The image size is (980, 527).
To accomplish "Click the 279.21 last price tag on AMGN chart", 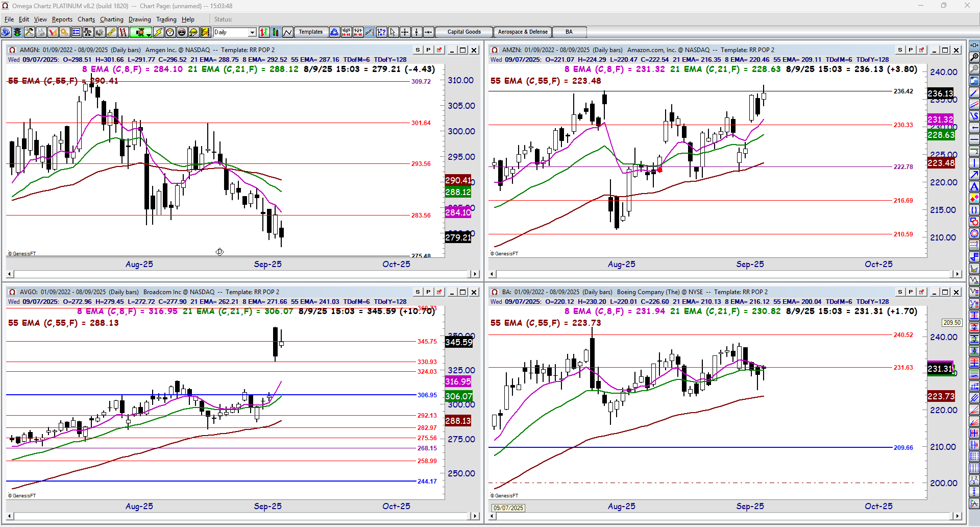I will click(x=458, y=237).
